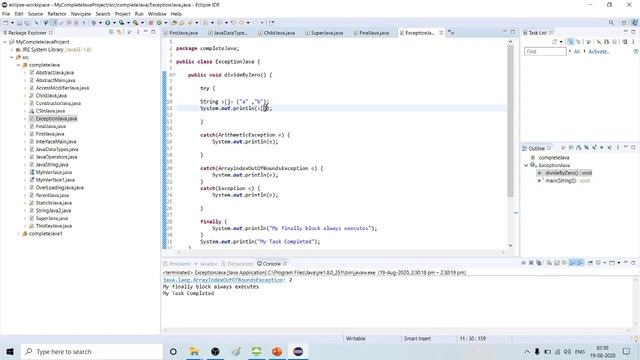Click the New Task icon in Task List
Viewport: 640px width, 360px height.
coord(554,42)
